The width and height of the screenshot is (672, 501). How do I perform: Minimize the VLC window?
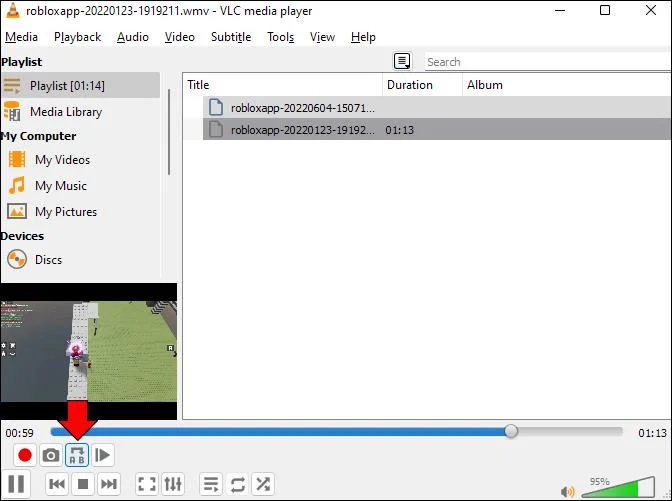[560, 11]
